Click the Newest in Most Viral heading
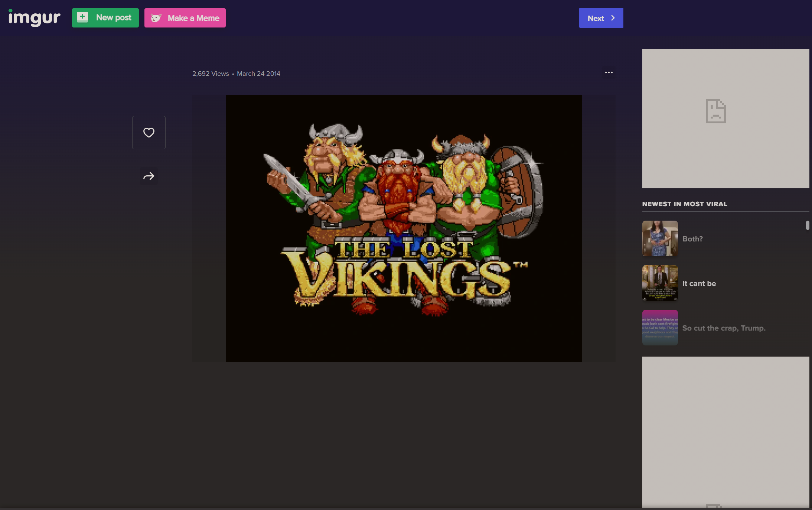812x510 pixels. click(684, 204)
